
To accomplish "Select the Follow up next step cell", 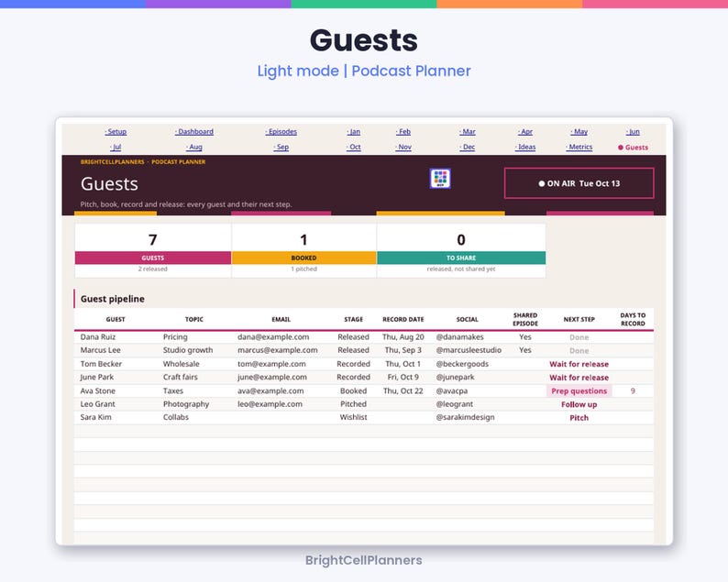I will pos(579,404).
